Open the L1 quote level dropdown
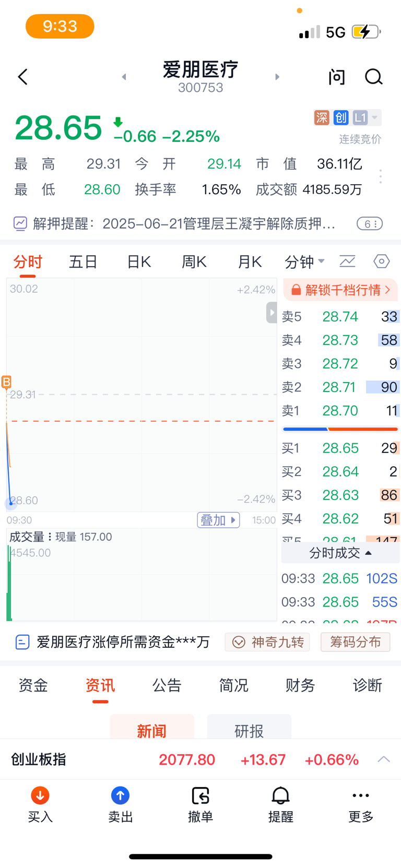This screenshot has width=401, height=868. (x=367, y=117)
